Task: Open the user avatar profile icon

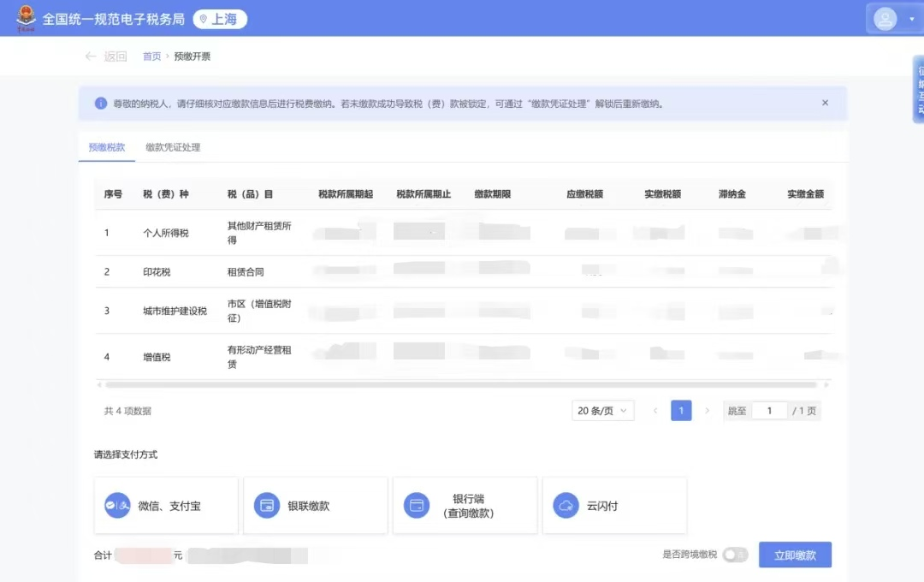Action: pos(885,19)
